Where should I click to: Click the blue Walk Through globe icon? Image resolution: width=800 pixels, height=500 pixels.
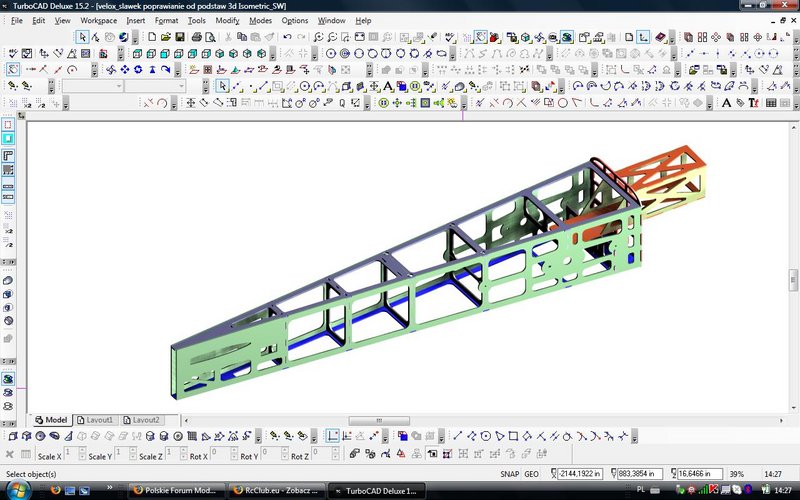point(123,37)
